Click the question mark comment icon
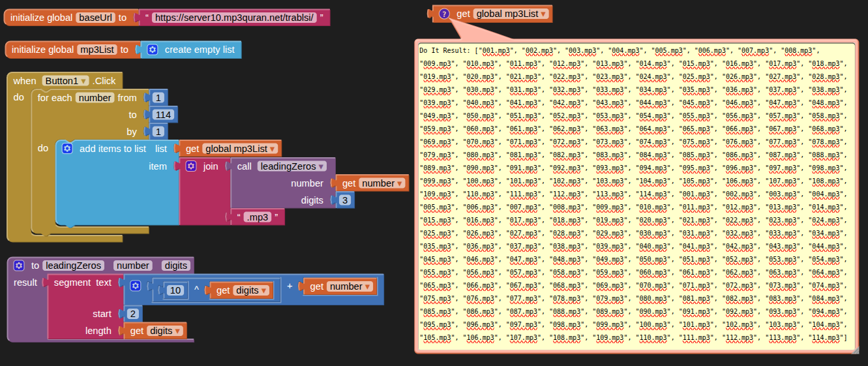 pyautogui.click(x=444, y=14)
